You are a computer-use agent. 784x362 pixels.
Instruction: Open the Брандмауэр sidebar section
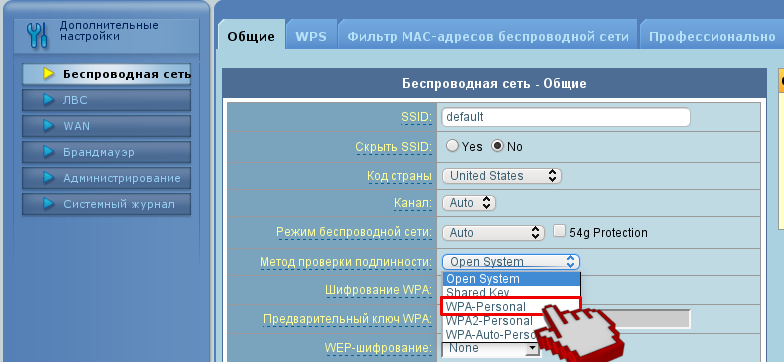pos(106,152)
